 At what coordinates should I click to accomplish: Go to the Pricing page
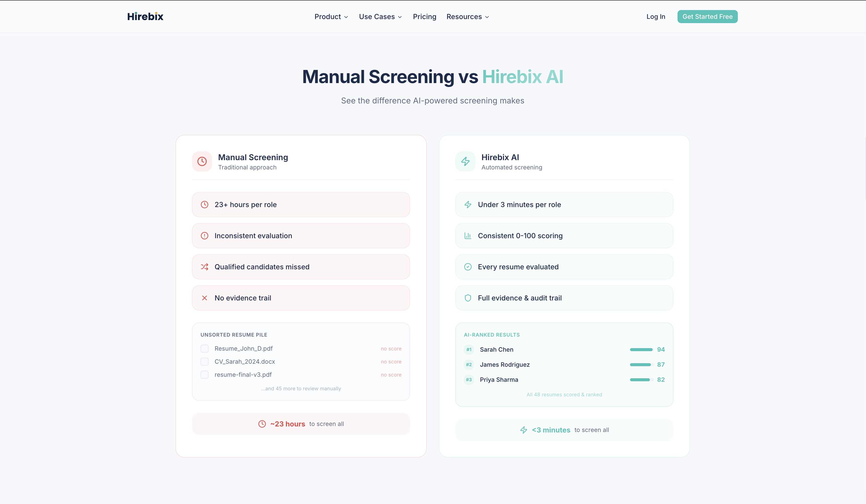click(x=424, y=17)
